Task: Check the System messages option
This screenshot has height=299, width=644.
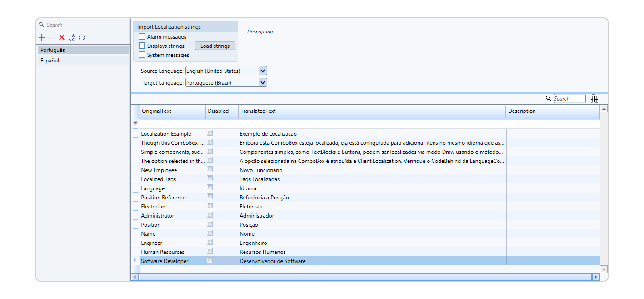Action: point(142,55)
